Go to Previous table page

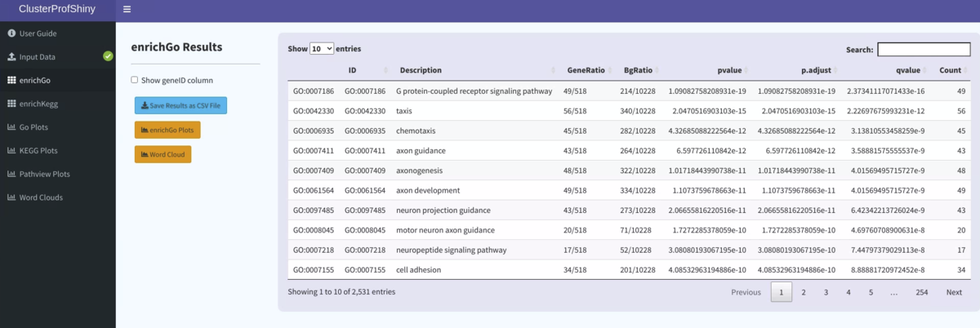746,292
